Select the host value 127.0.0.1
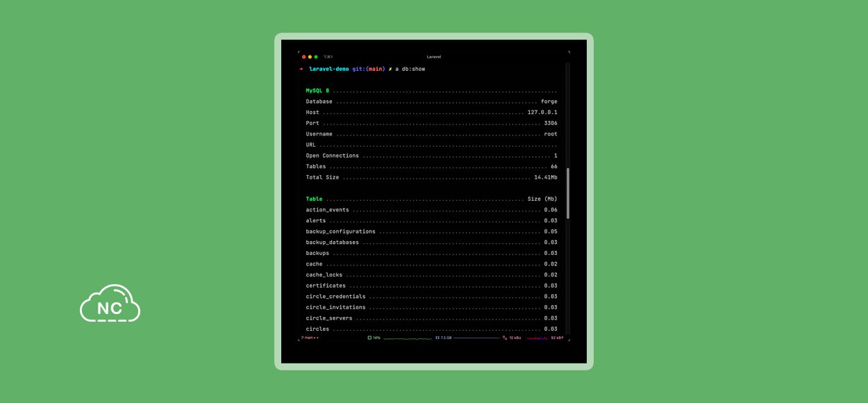868x403 pixels. [542, 113]
